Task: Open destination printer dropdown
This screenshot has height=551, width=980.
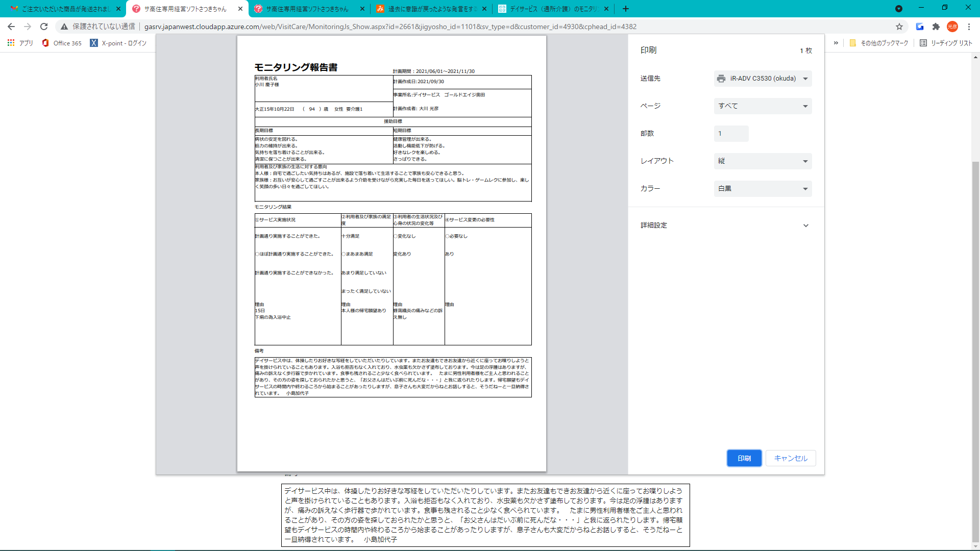Action: point(763,79)
